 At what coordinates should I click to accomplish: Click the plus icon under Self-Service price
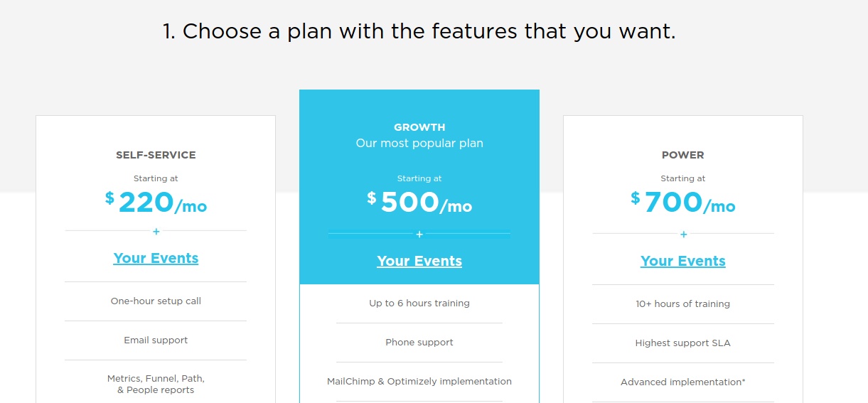pyautogui.click(x=156, y=231)
